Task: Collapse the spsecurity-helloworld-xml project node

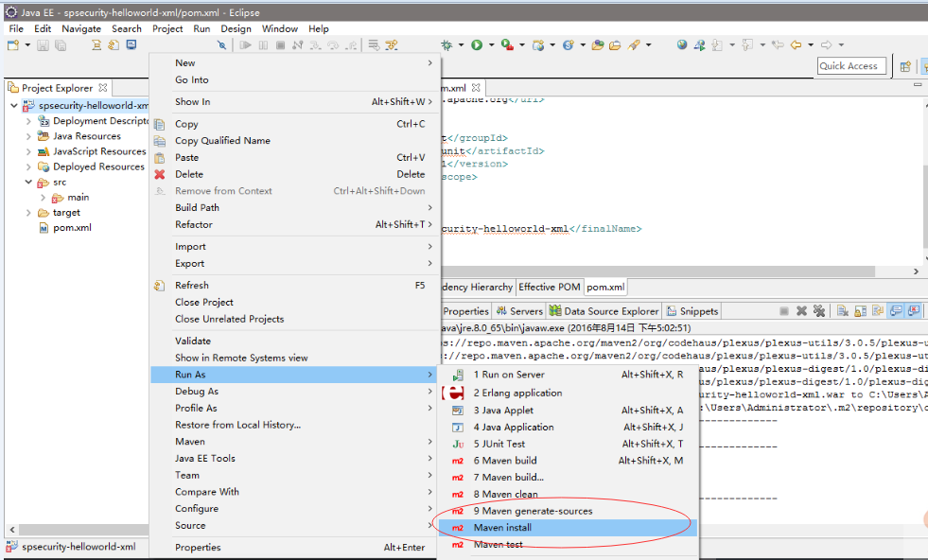Action: point(13,105)
